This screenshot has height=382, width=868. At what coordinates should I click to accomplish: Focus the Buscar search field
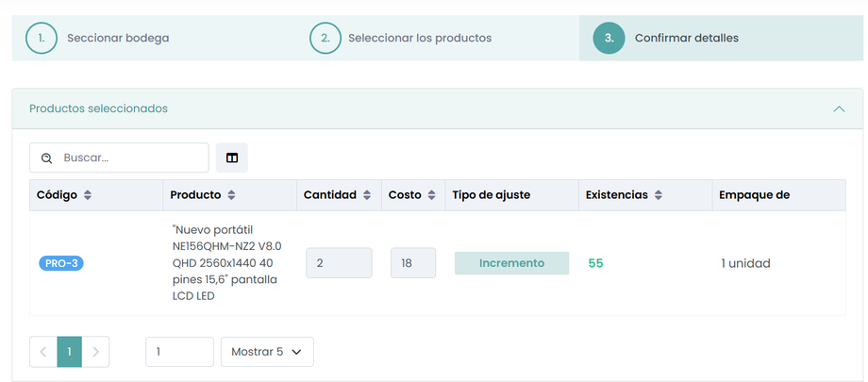point(130,158)
